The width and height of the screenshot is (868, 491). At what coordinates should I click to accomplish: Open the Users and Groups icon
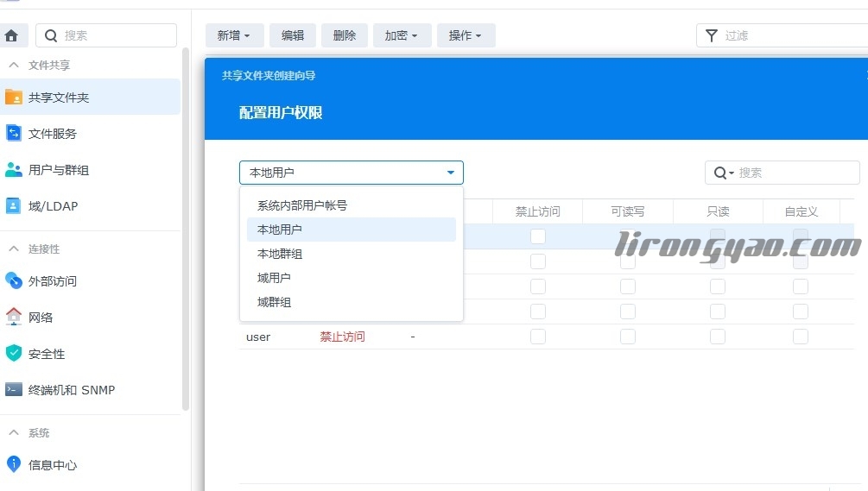[13, 170]
